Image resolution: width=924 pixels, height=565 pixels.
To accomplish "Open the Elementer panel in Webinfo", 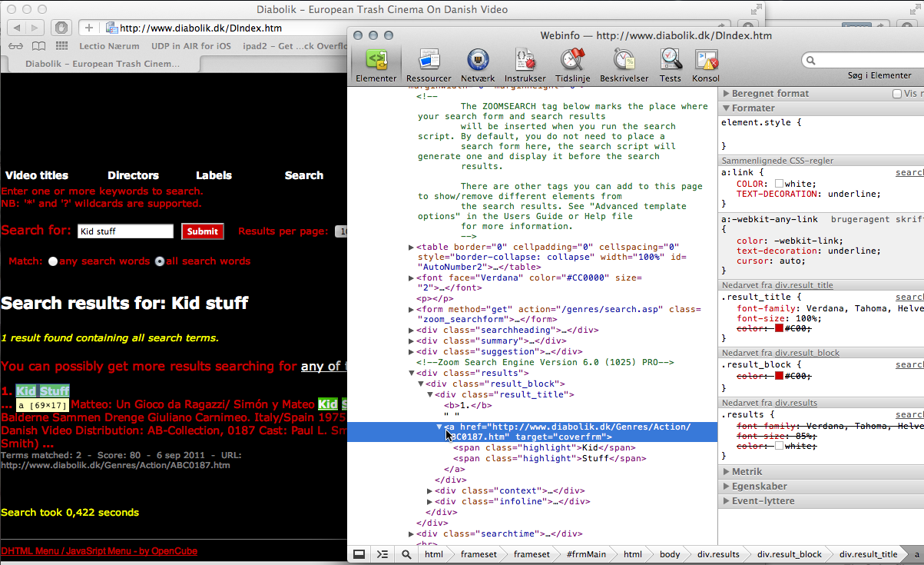I will tap(376, 65).
